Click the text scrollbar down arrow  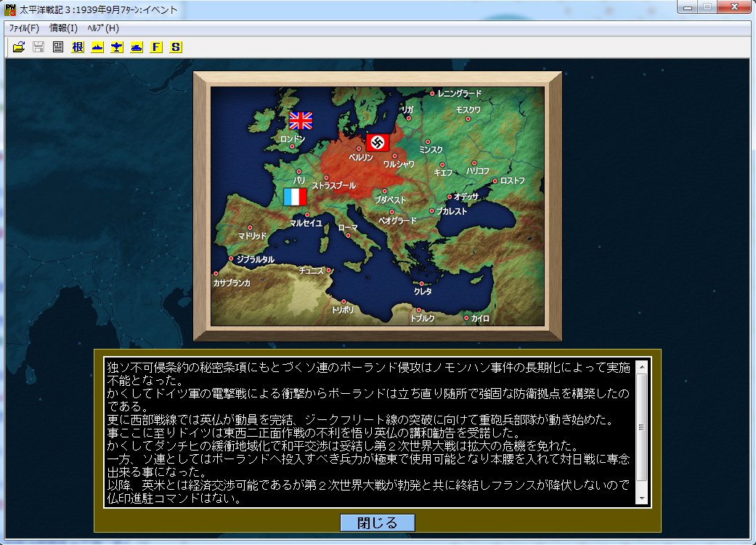[642, 498]
